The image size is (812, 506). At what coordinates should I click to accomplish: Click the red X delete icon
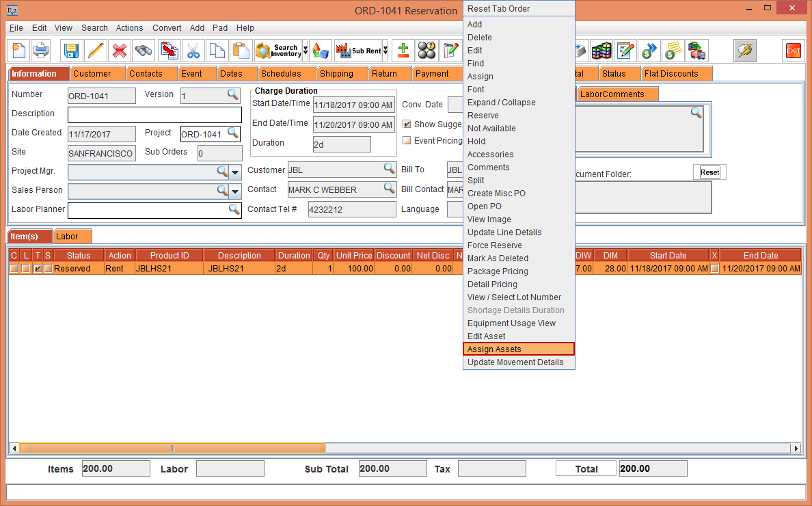[x=120, y=51]
